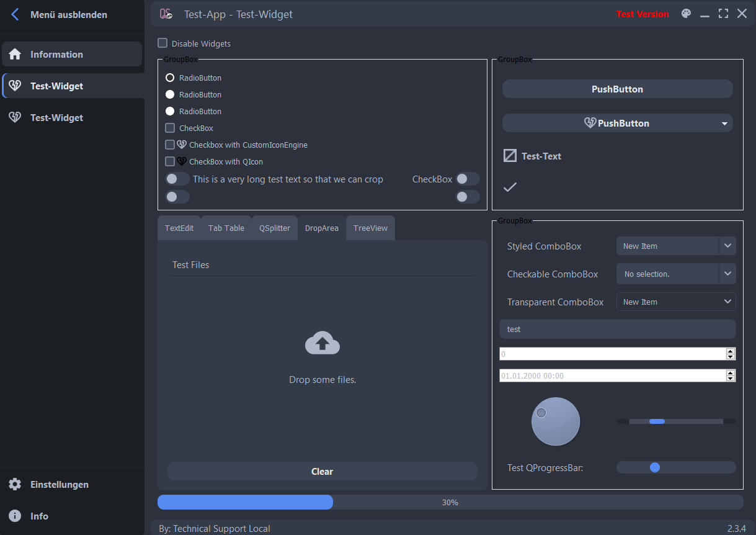This screenshot has width=756, height=535.
Task: Enable the Disable Widgets checkbox
Action: 162,43
